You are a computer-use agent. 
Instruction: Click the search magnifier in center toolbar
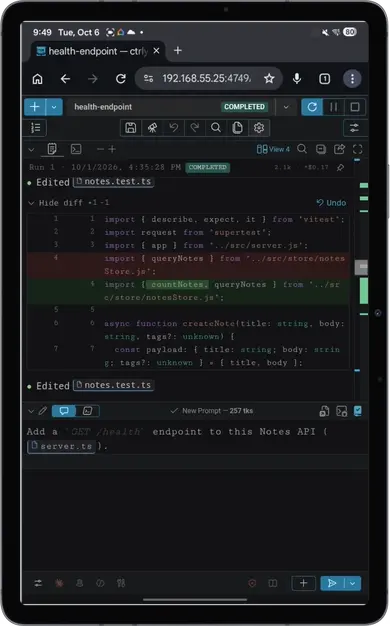216,128
